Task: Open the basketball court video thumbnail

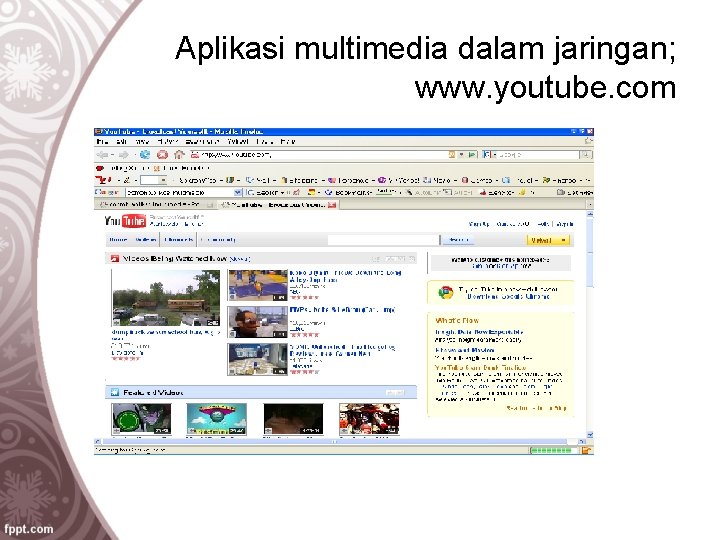Action: (x=258, y=285)
